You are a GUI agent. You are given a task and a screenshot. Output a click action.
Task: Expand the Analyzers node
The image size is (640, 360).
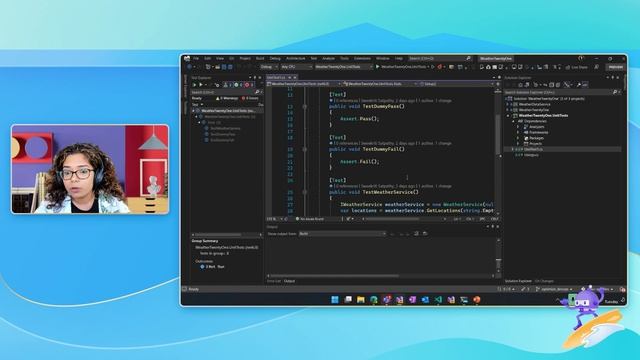pyautogui.click(x=518, y=127)
